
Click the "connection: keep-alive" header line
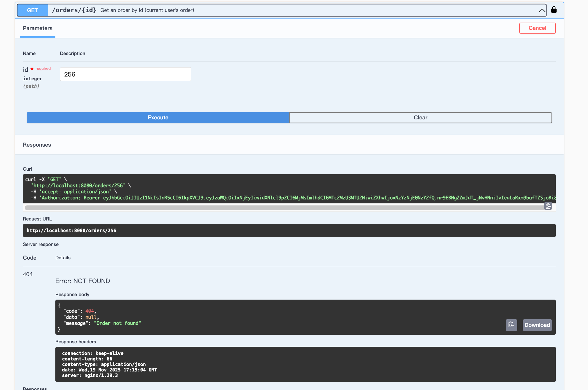pyautogui.click(x=93, y=353)
